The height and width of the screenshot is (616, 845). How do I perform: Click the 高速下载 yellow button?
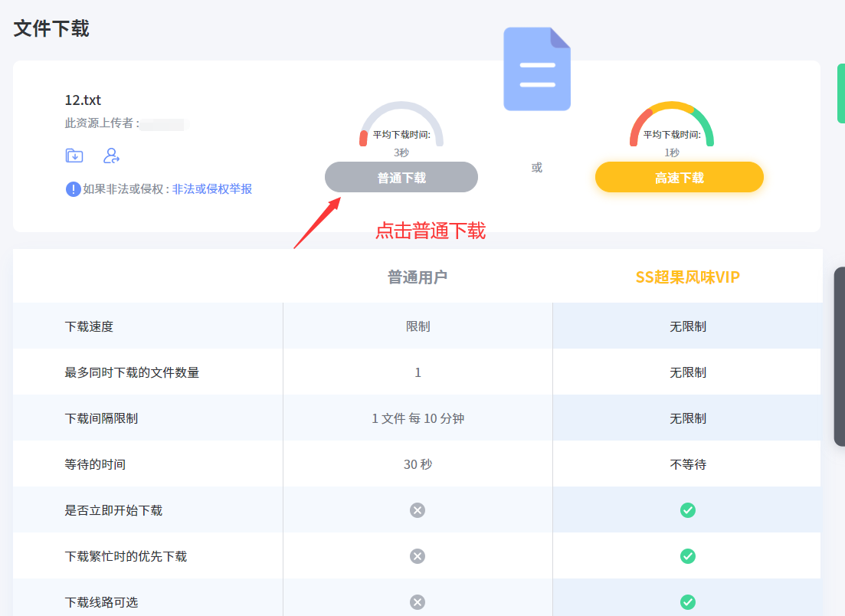(x=679, y=177)
